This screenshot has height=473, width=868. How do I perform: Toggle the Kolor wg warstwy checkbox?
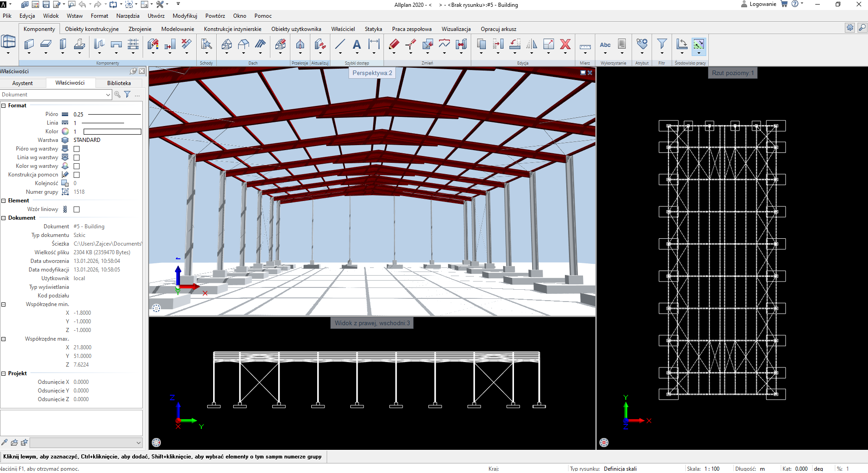pos(77,166)
